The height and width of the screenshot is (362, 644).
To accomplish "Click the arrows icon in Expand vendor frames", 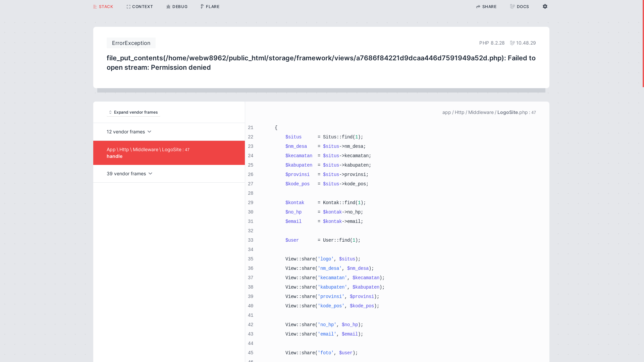I will 110,112.
